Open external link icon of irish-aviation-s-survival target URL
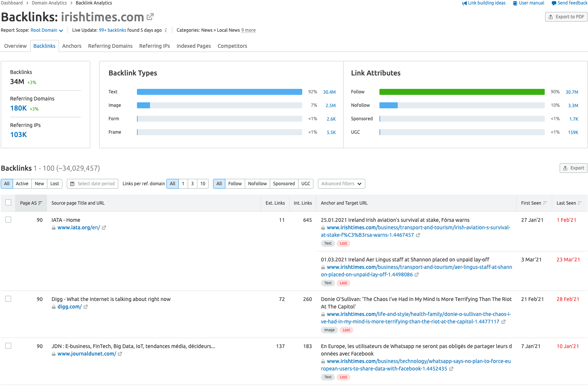 (x=418, y=235)
